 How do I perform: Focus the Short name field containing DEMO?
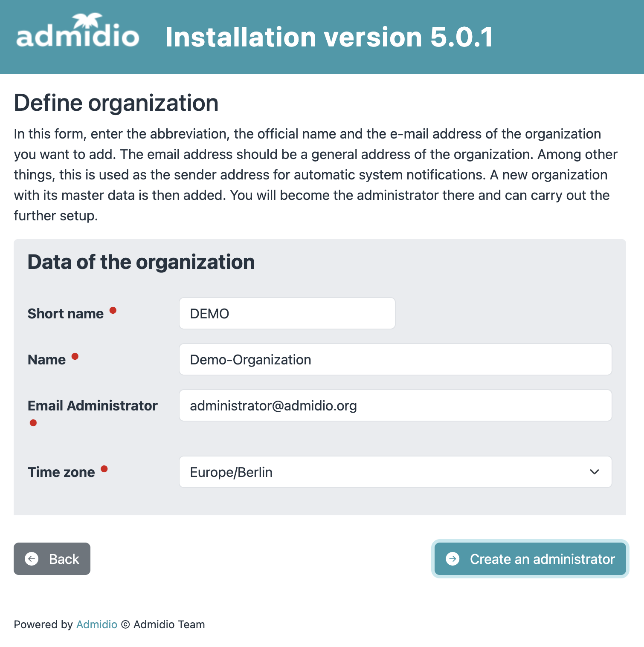(x=287, y=313)
